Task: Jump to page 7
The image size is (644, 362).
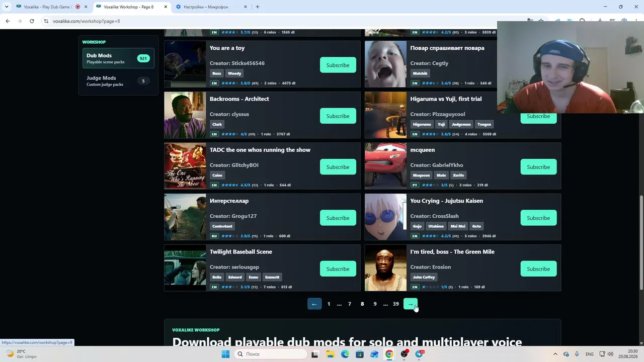Action: click(x=350, y=304)
